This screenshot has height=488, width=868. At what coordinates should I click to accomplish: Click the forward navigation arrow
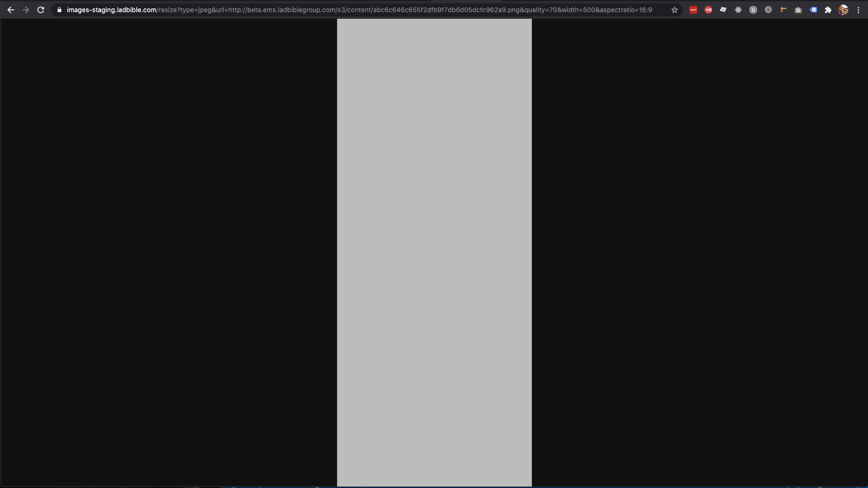[x=26, y=9]
